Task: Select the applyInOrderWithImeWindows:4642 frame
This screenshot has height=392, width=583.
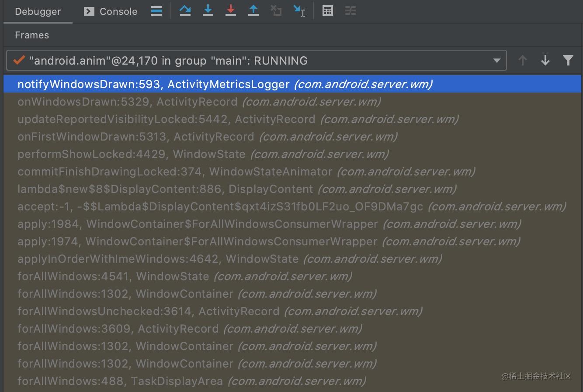Action: [292, 259]
